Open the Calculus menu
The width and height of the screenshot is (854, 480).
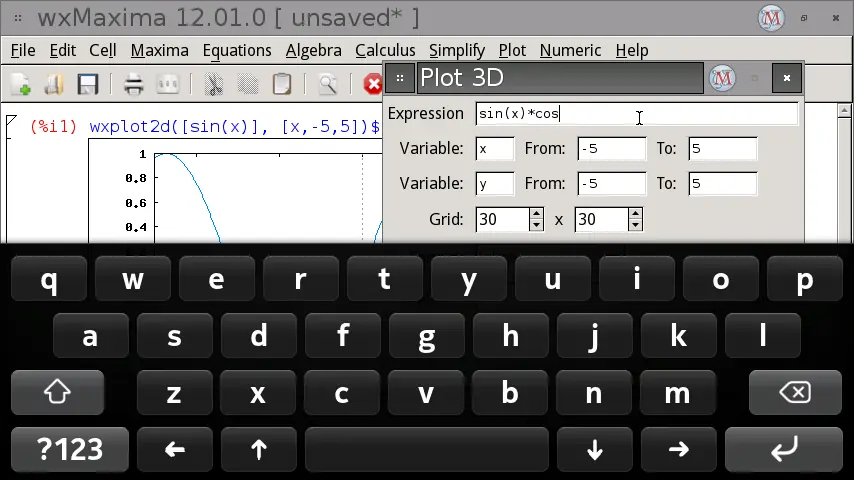[385, 51]
